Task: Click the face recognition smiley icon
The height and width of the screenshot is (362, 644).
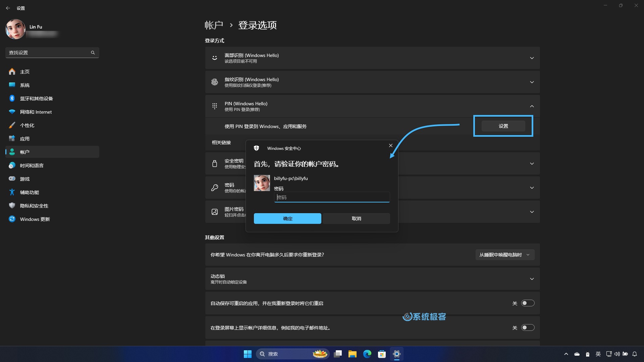Action: pos(215,58)
